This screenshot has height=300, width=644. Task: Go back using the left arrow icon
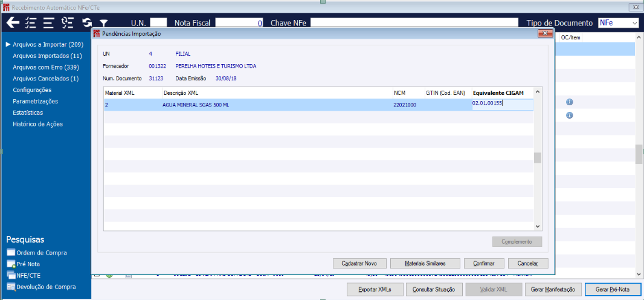(13, 22)
